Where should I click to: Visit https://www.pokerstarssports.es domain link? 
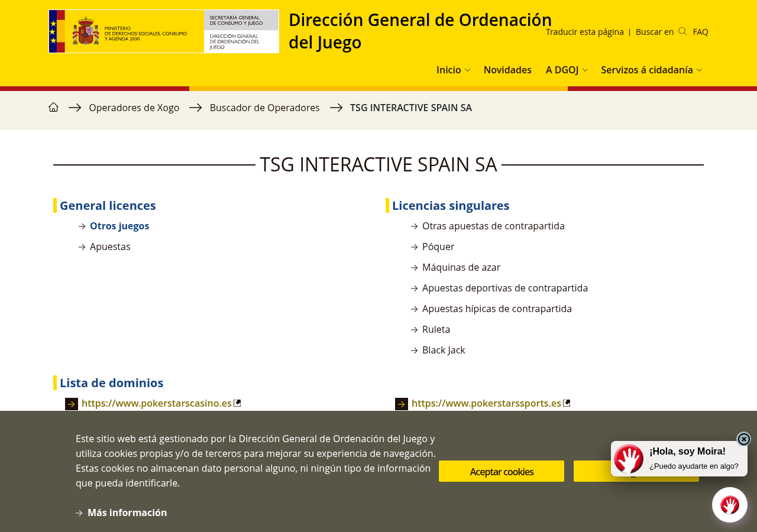pyautogui.click(x=486, y=403)
